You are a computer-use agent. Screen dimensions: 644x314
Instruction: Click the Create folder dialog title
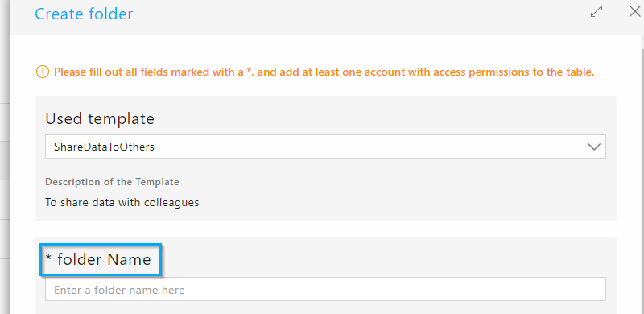coord(84,14)
